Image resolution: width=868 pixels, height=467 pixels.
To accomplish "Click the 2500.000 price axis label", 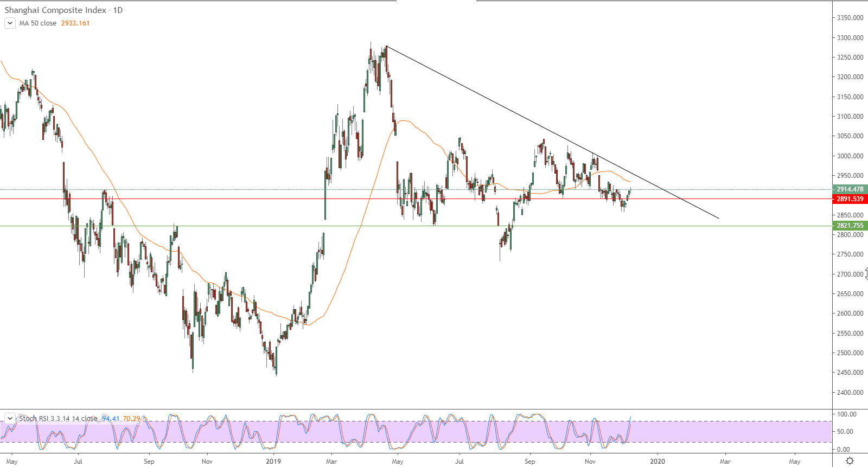I will click(850, 353).
